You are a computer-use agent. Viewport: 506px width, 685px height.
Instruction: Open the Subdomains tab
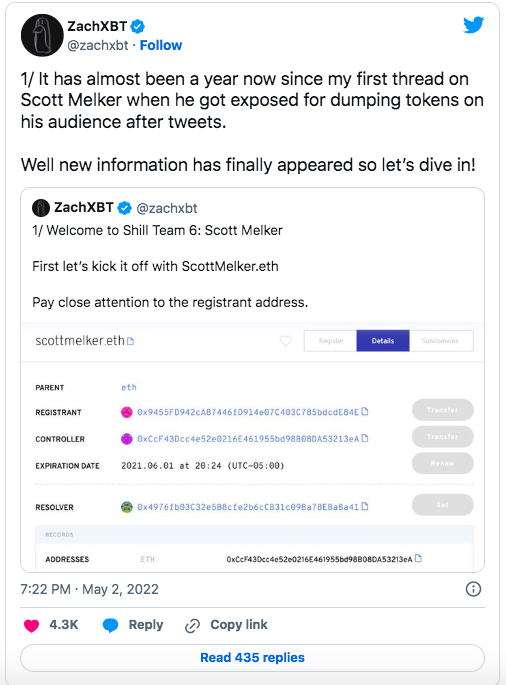pyautogui.click(x=440, y=341)
